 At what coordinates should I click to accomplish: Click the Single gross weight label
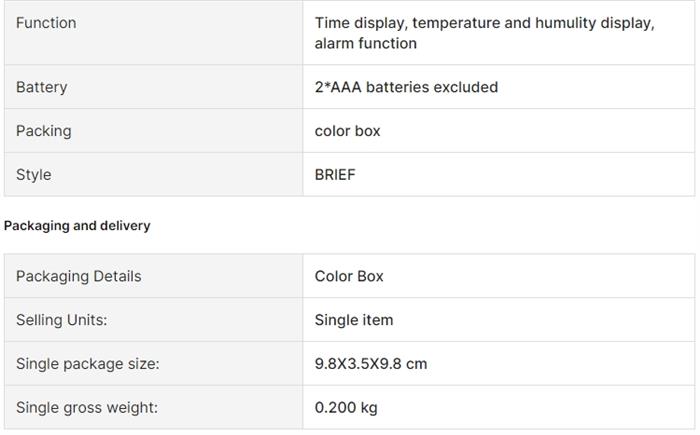[86, 408]
